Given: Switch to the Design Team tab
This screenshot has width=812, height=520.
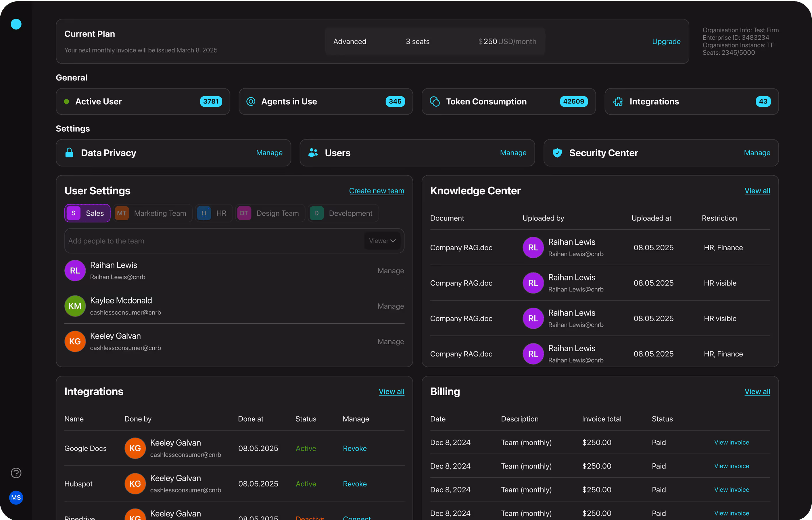Looking at the screenshot, I should (x=270, y=213).
